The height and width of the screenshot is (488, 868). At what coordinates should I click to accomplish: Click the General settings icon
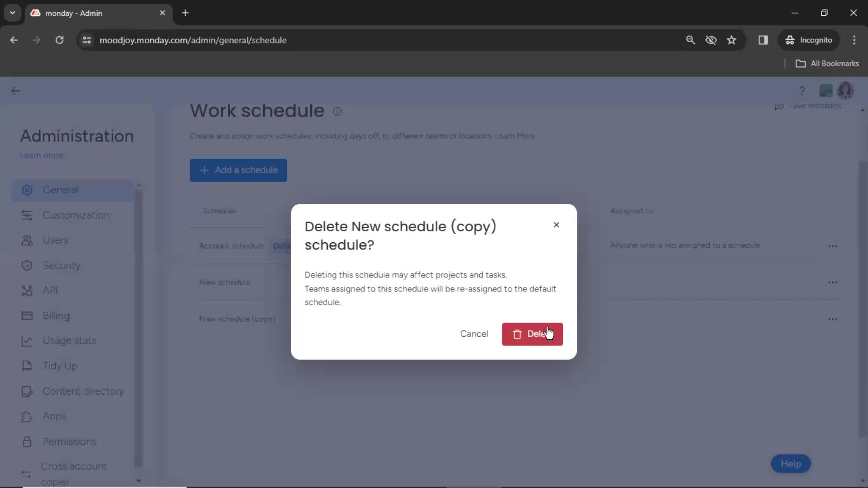pos(27,189)
